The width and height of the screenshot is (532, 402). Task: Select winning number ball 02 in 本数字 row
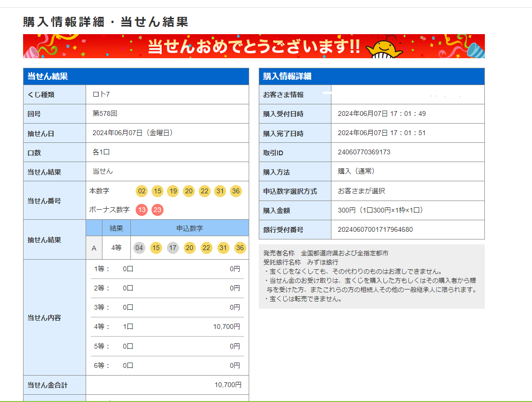(141, 191)
